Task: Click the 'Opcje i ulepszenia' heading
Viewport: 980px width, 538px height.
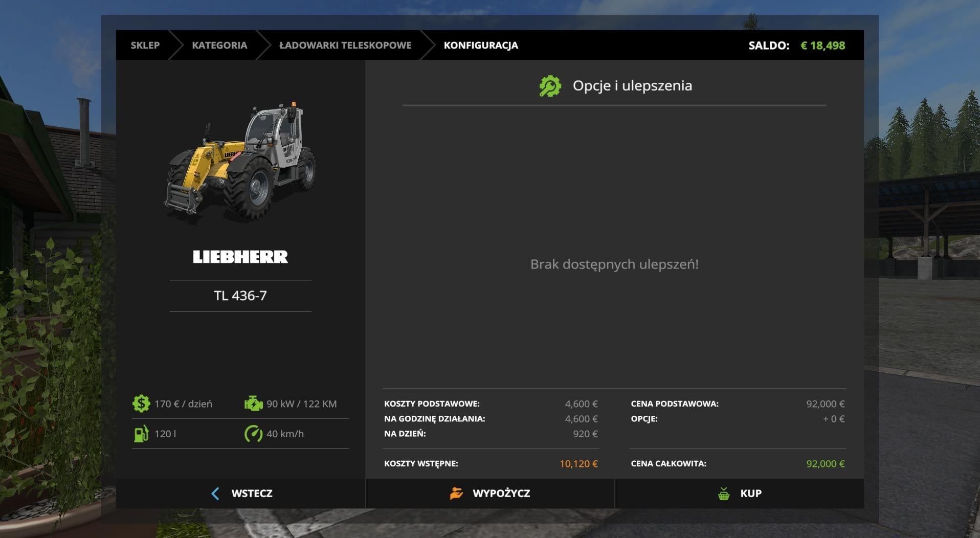Action: [x=632, y=85]
